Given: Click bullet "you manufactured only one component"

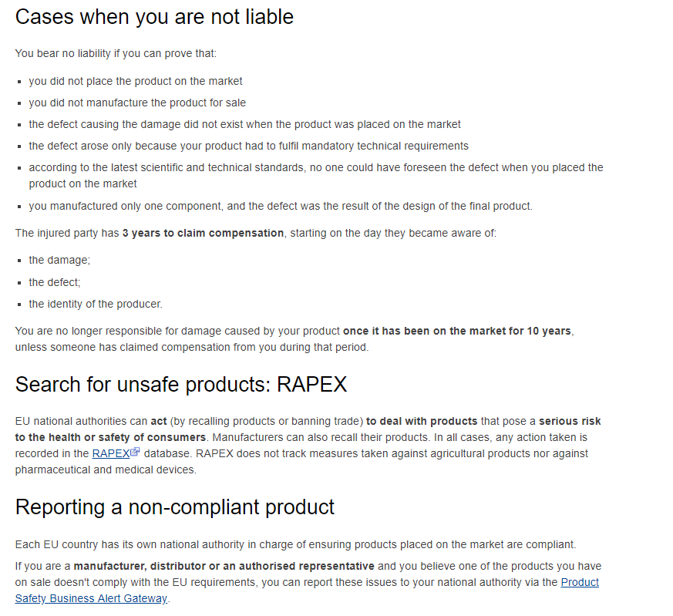Looking at the screenshot, I should [281, 206].
